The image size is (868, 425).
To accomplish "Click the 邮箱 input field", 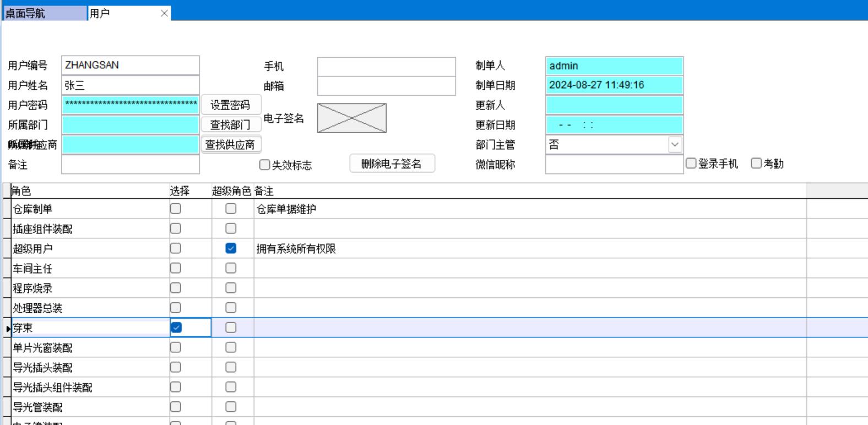I will pyautogui.click(x=386, y=86).
